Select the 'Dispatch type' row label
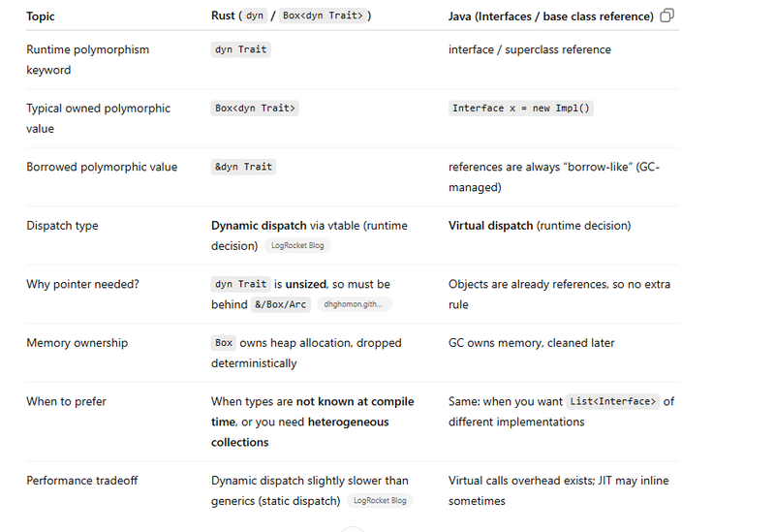 pos(62,226)
